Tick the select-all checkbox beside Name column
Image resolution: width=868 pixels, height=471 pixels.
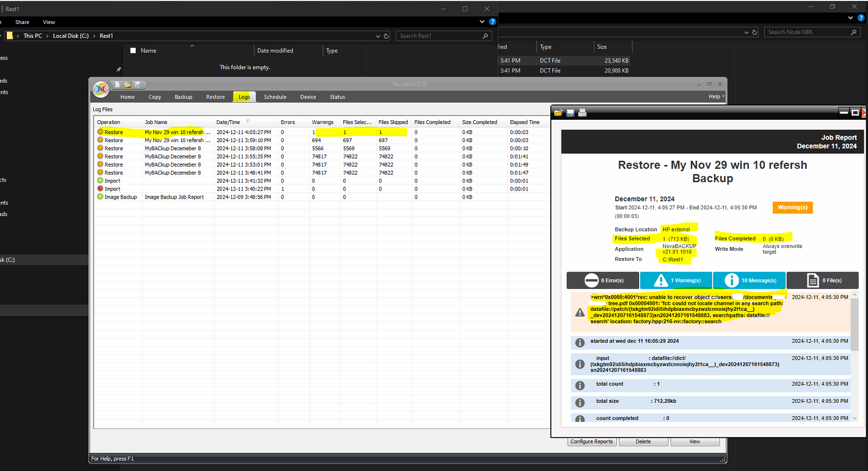pos(133,51)
